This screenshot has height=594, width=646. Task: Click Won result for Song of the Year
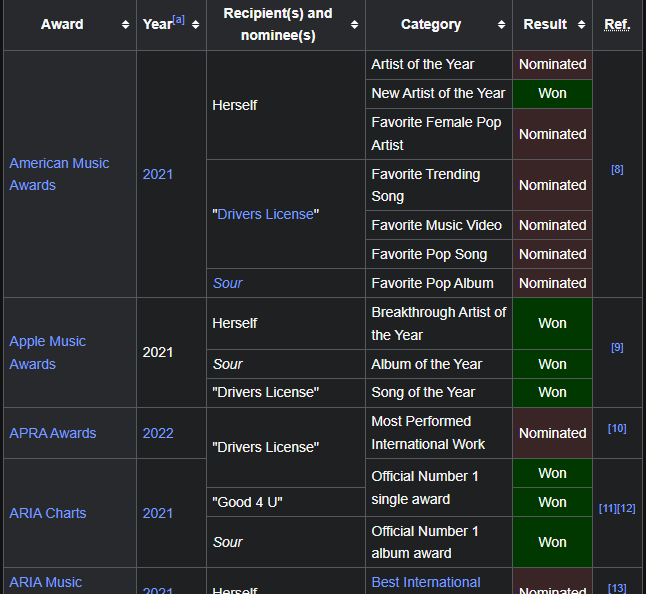(552, 393)
